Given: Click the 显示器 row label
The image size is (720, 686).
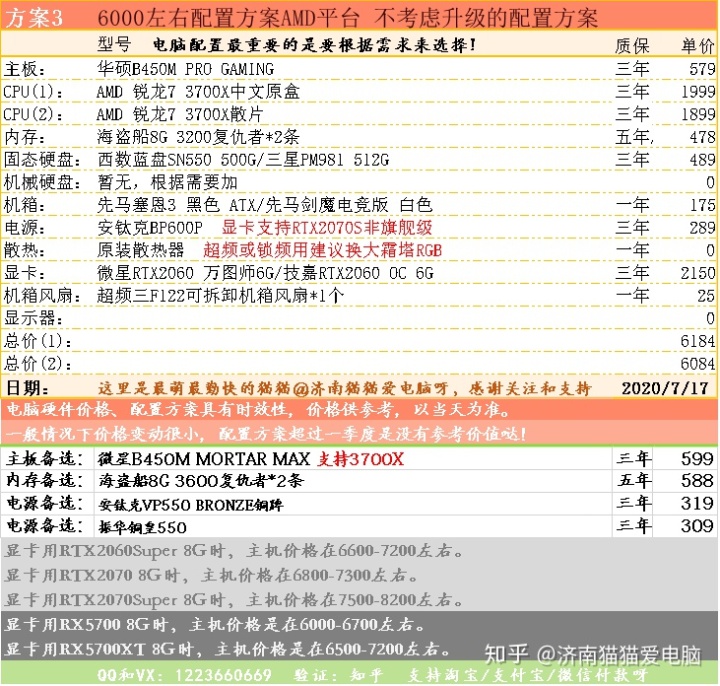Looking at the screenshot, I should click(x=33, y=318).
